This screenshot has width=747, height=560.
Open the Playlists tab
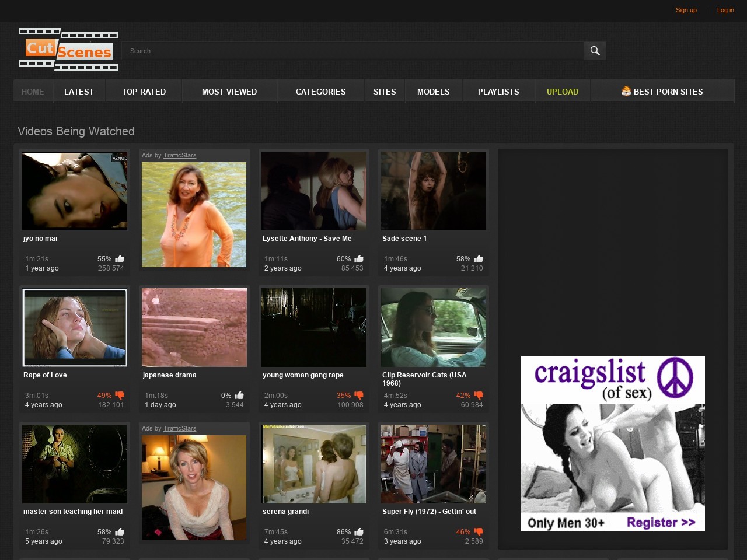[x=498, y=92]
